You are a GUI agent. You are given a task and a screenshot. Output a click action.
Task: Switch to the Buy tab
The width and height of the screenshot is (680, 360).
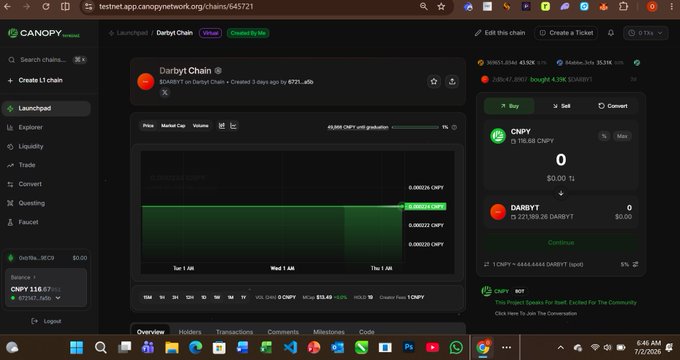(509, 106)
